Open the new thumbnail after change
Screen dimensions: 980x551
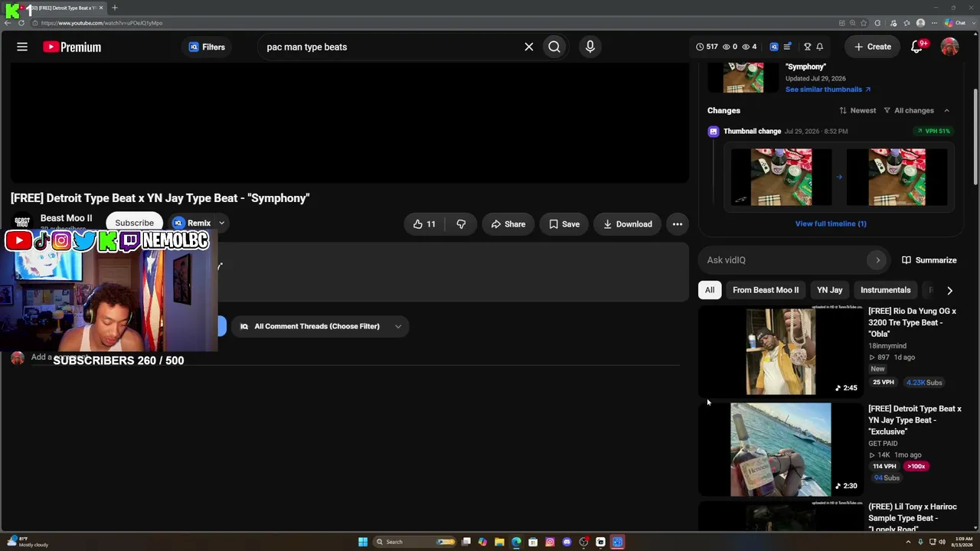(897, 178)
